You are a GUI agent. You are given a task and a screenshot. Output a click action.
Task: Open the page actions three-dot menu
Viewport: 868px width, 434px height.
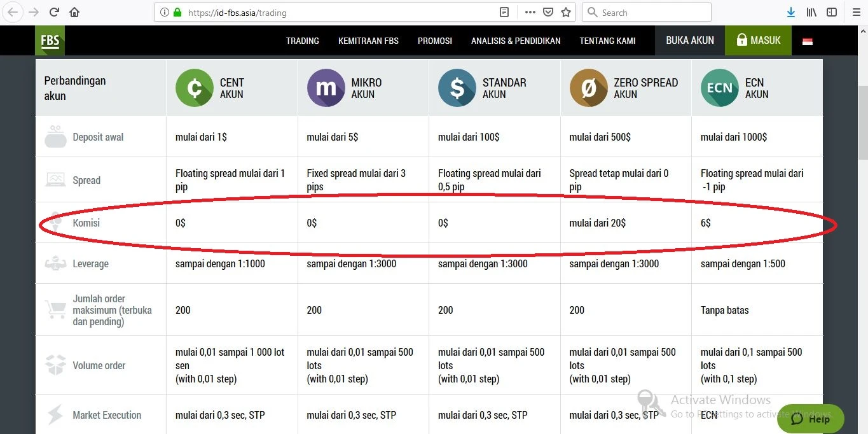[x=530, y=12]
